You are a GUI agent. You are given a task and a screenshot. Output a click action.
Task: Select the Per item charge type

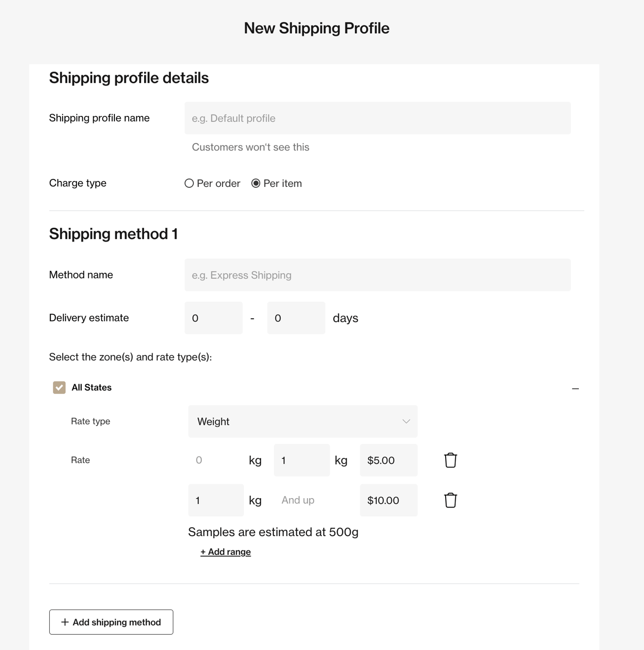point(256,183)
